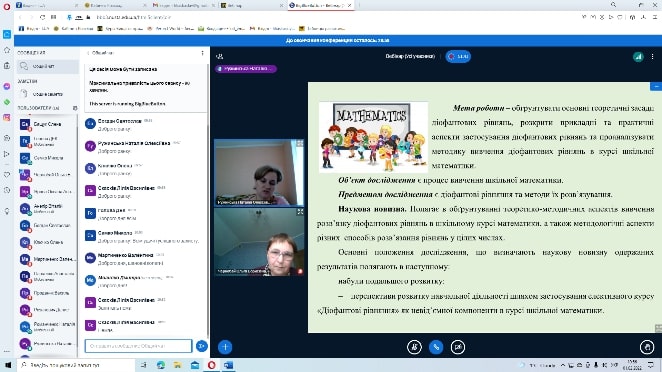Minimize the presentation with the blue corner button
662x372 pixels.
[656, 86]
